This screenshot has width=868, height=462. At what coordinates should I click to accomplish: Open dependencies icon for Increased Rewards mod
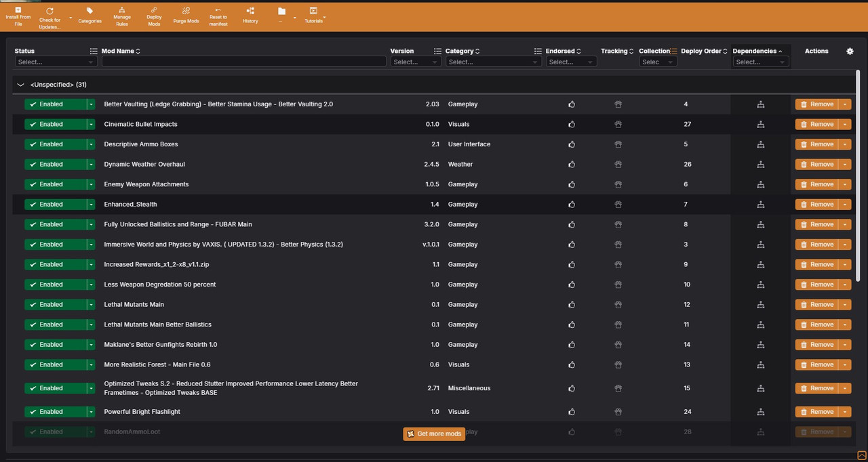[760, 264]
